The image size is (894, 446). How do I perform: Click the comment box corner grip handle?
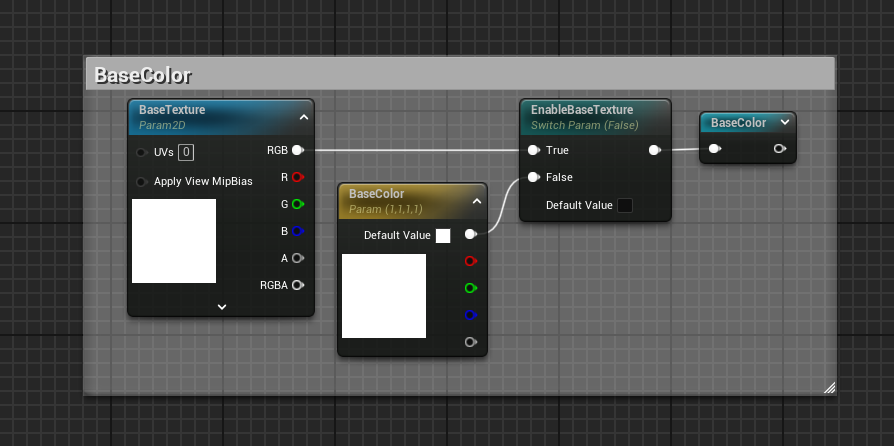830,388
